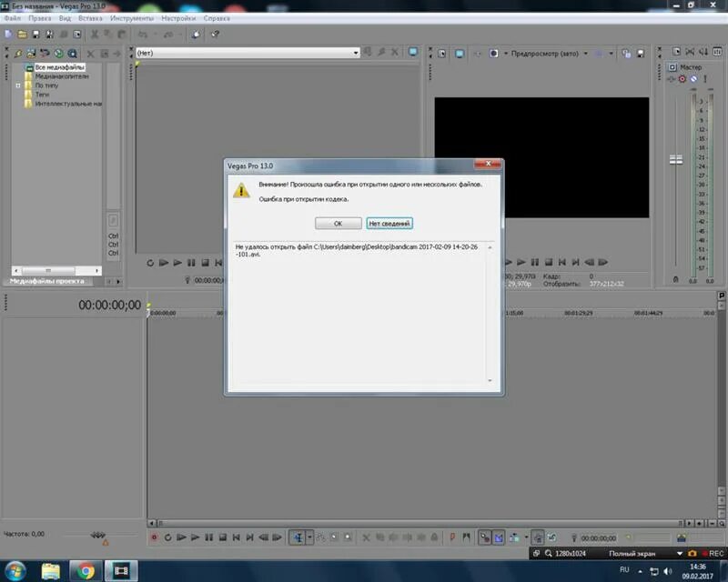Toggle the Automatic Crossfades button
The width and height of the screenshot is (728, 582).
click(499, 537)
